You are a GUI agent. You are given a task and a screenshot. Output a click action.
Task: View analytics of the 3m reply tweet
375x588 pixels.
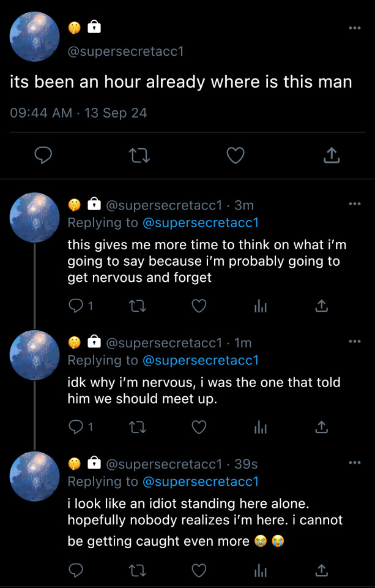point(261,306)
